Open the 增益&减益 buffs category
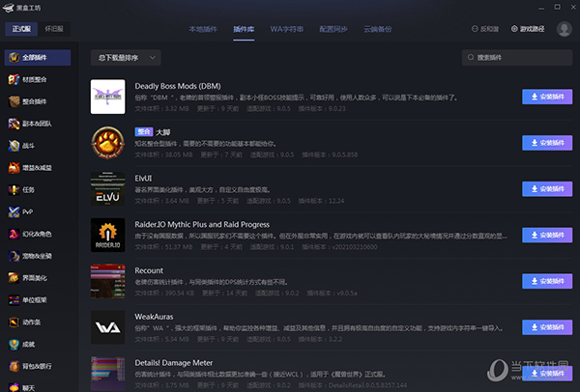Screen dimensions: 580x392 pos(30,168)
